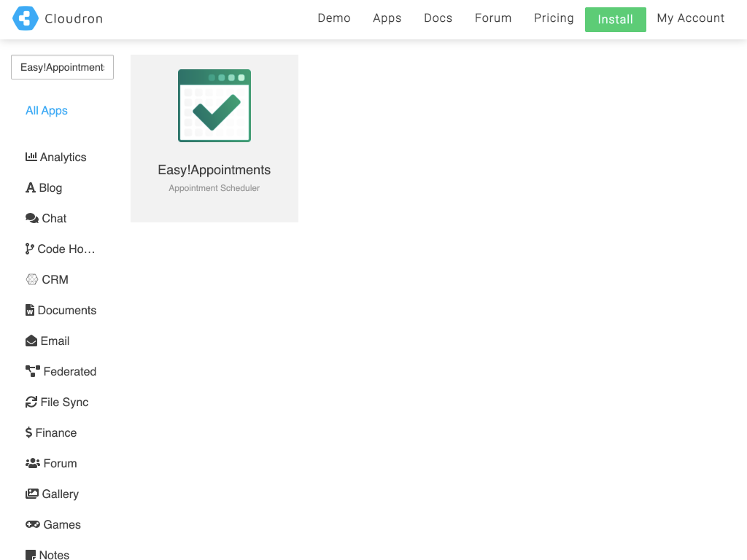The image size is (747, 560).
Task: View the Gallery category label
Action: (x=61, y=494)
